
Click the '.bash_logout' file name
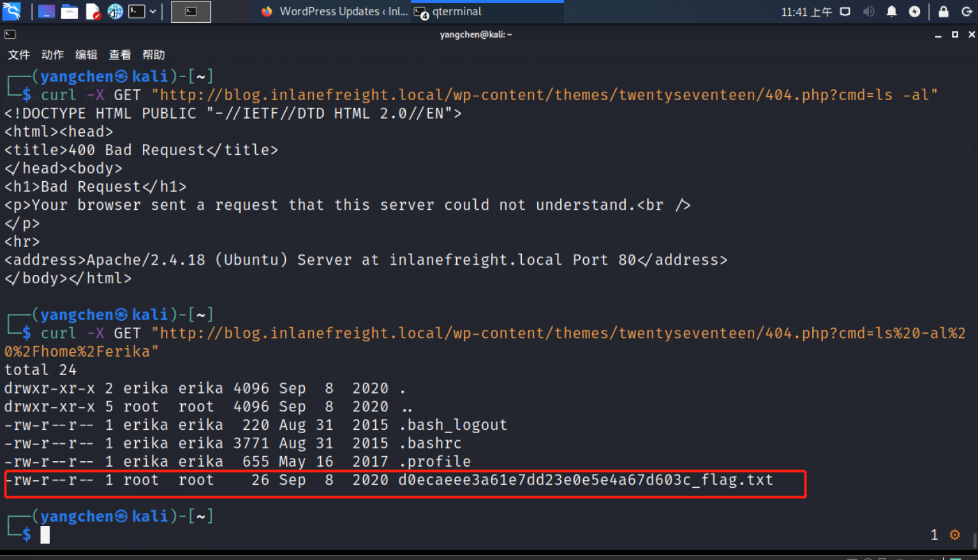453,425
